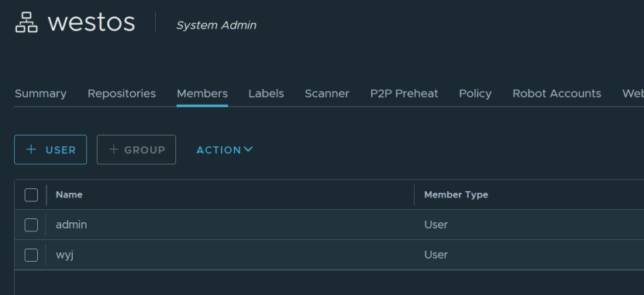Check the box for admin member
Viewport: 644px width, 295px height.
tap(31, 225)
